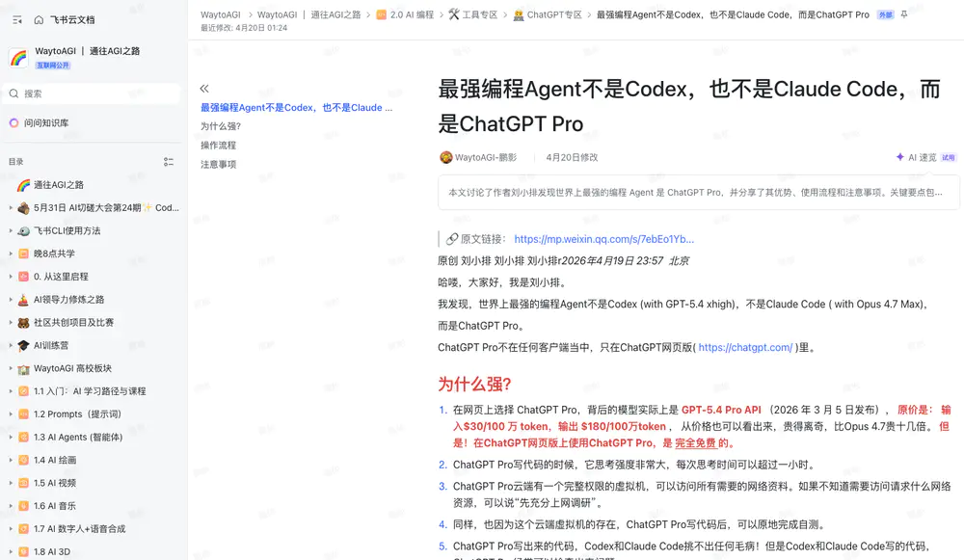
Task: Click AI速览 sparkle icon
Action: [900, 157]
